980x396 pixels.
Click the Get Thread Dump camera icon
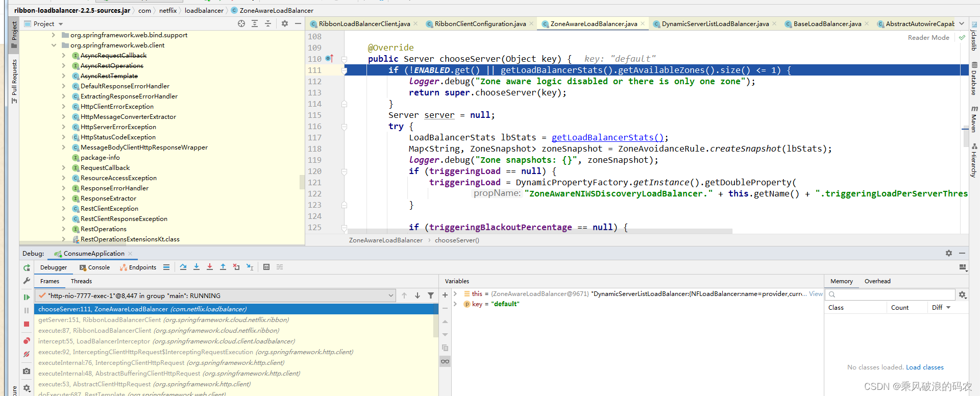27,371
